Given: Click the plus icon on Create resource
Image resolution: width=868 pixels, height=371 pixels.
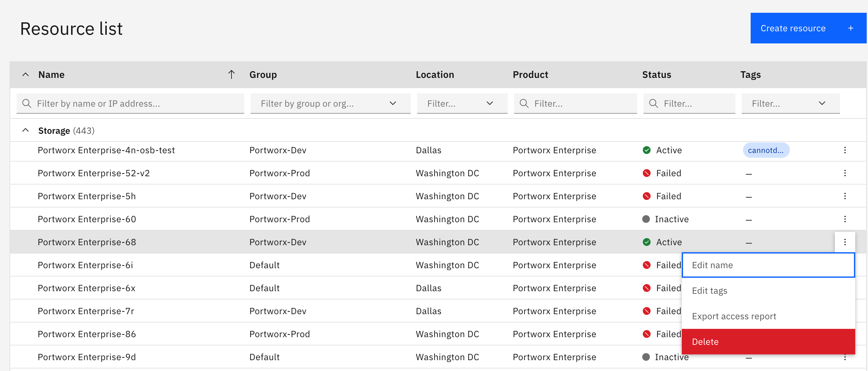Looking at the screenshot, I should (x=851, y=28).
